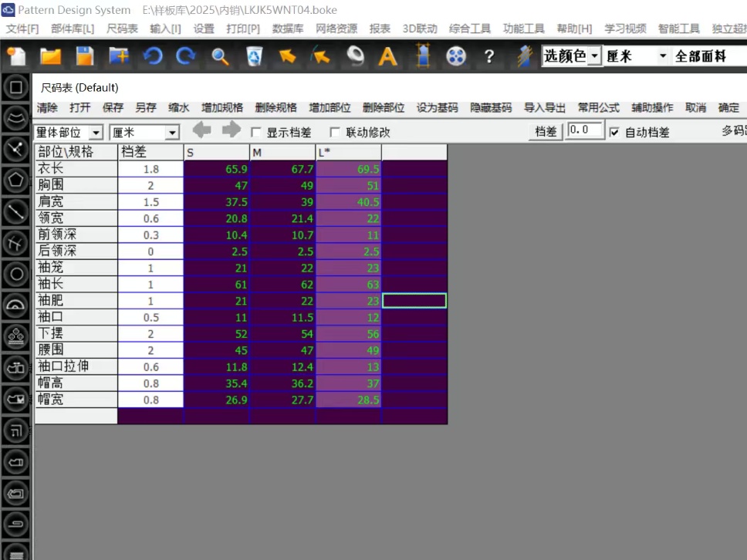Click the question mark help icon

[x=488, y=56]
